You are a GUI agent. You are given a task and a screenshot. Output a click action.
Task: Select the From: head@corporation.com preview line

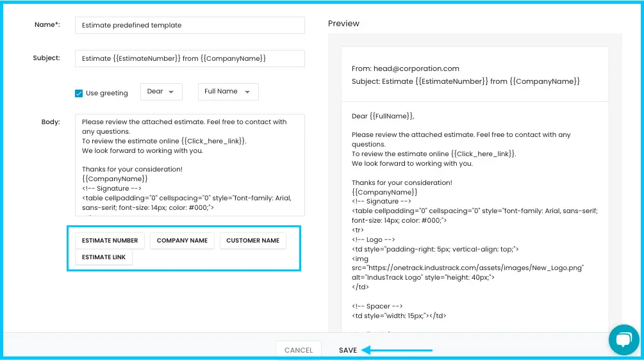coord(406,68)
